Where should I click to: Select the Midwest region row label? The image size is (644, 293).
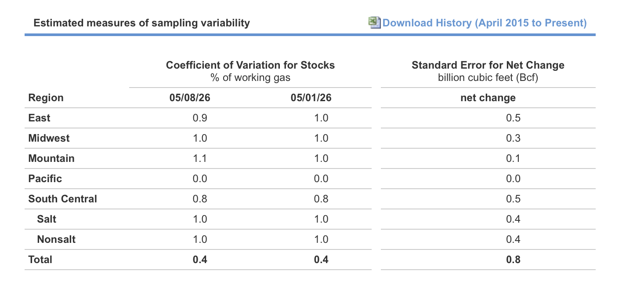49,138
